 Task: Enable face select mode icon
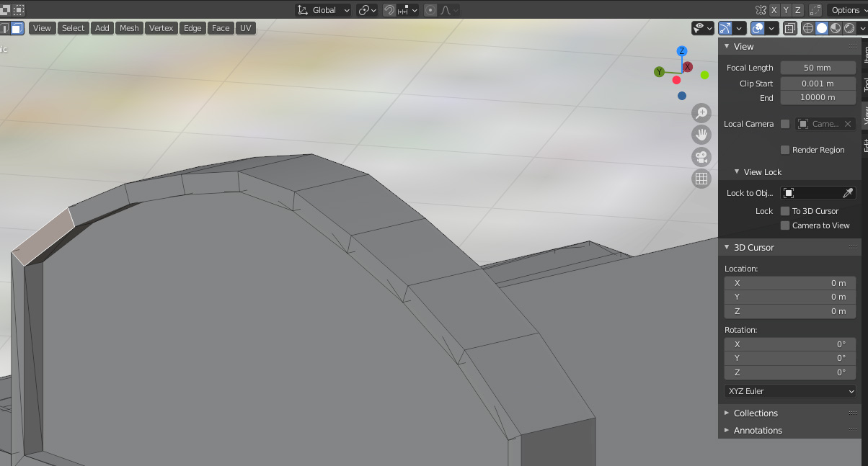pos(17,28)
